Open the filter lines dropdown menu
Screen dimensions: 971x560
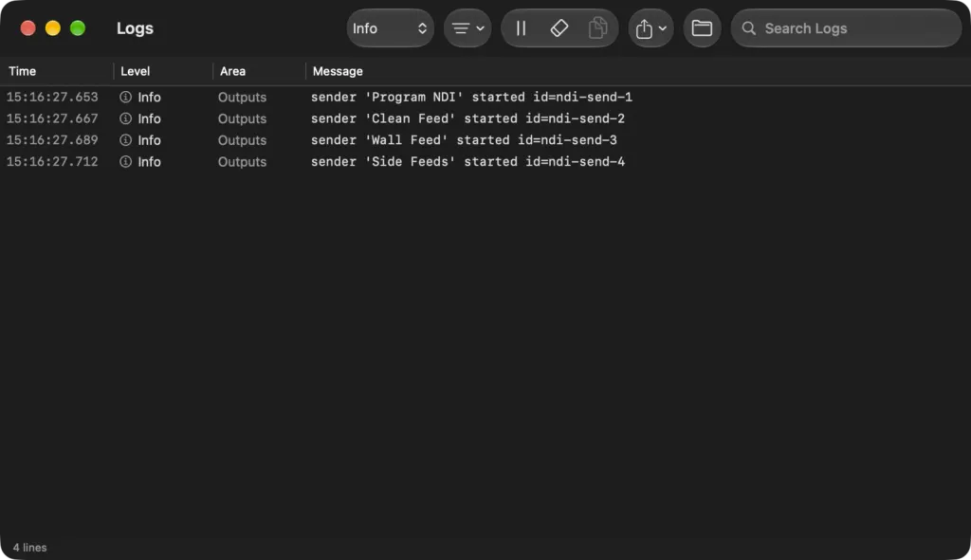[467, 28]
